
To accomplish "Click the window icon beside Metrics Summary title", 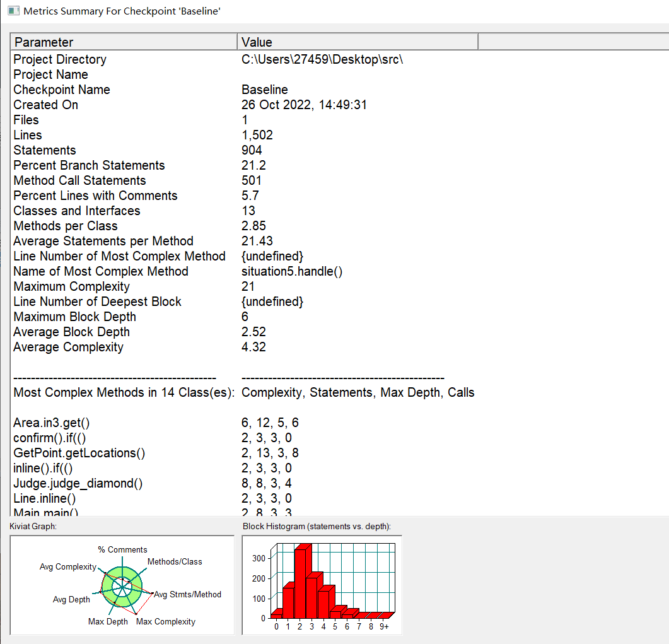I will [14, 11].
